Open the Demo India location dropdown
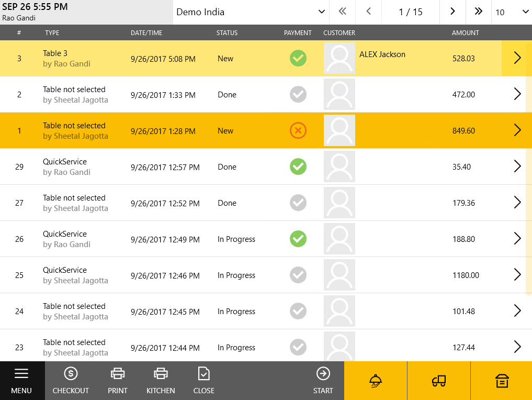The height and width of the screenshot is (400, 532). tap(251, 12)
